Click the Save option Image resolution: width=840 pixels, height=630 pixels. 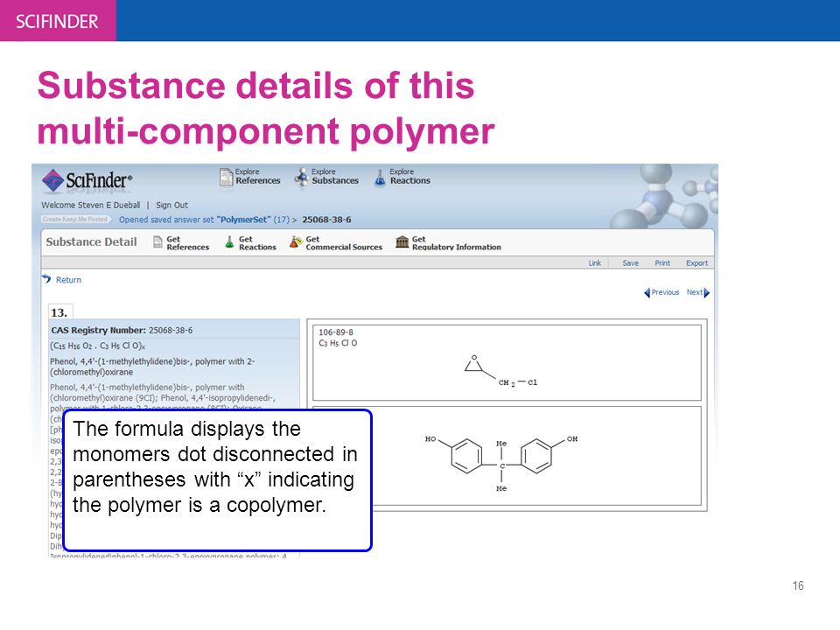(631, 263)
